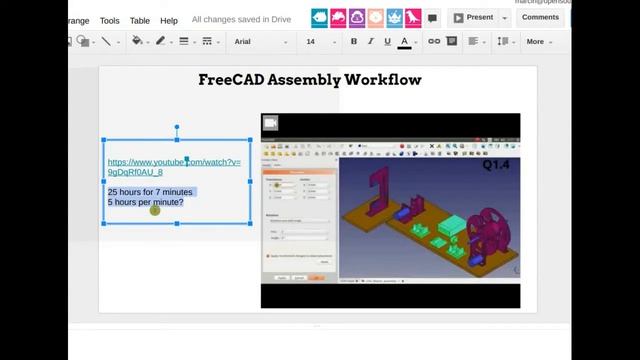
Task: Open the Tools menu
Action: point(109,20)
